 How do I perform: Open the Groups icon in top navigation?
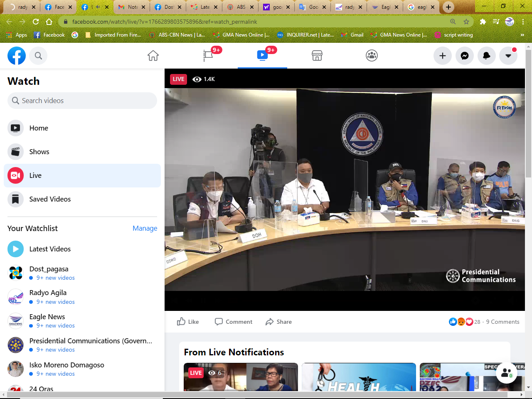coord(372,56)
